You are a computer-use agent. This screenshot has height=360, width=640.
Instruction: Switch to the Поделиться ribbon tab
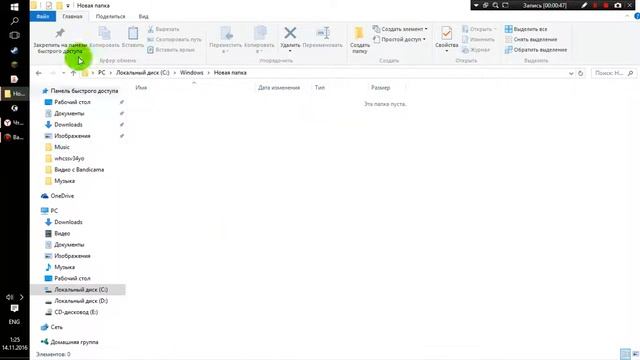click(110, 16)
